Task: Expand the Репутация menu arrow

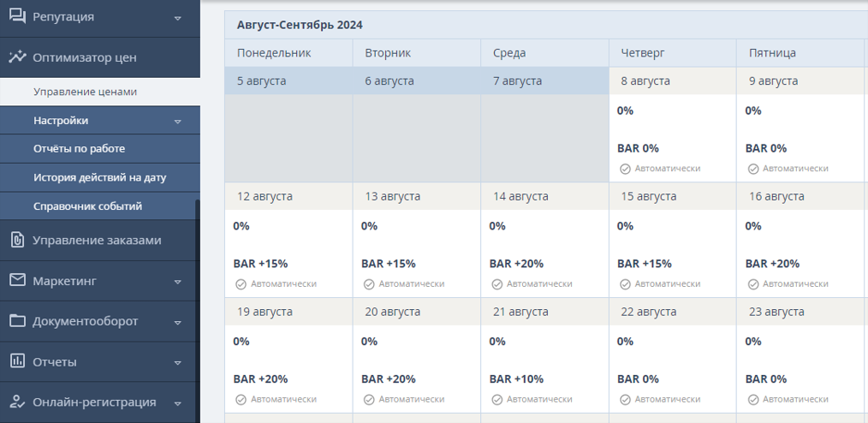Action: 178,18
